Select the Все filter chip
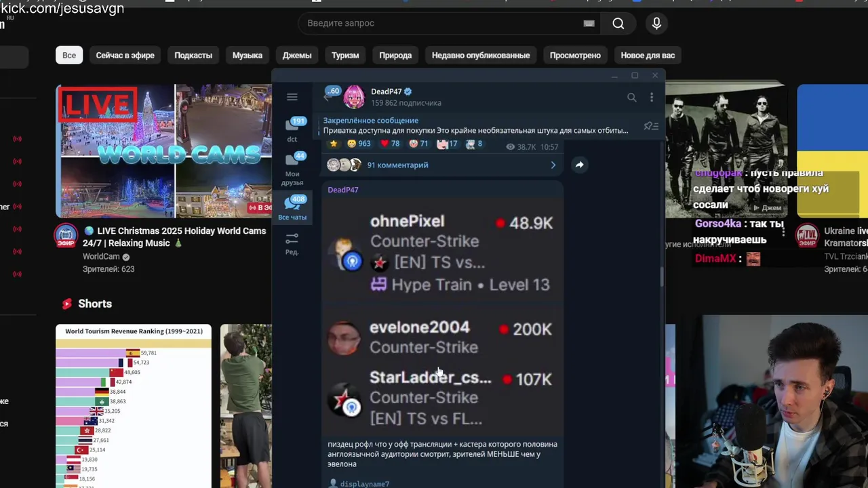This screenshot has width=868, height=488. pos(69,55)
